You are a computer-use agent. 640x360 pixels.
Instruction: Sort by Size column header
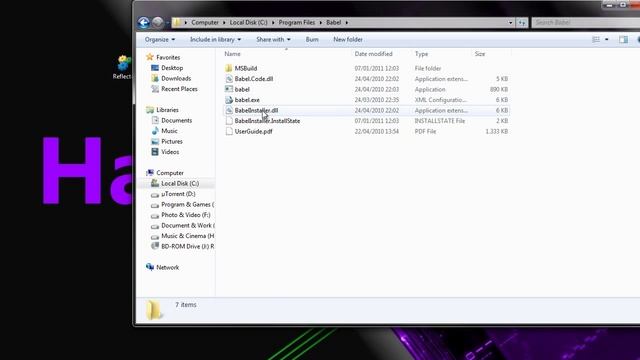pos(480,54)
